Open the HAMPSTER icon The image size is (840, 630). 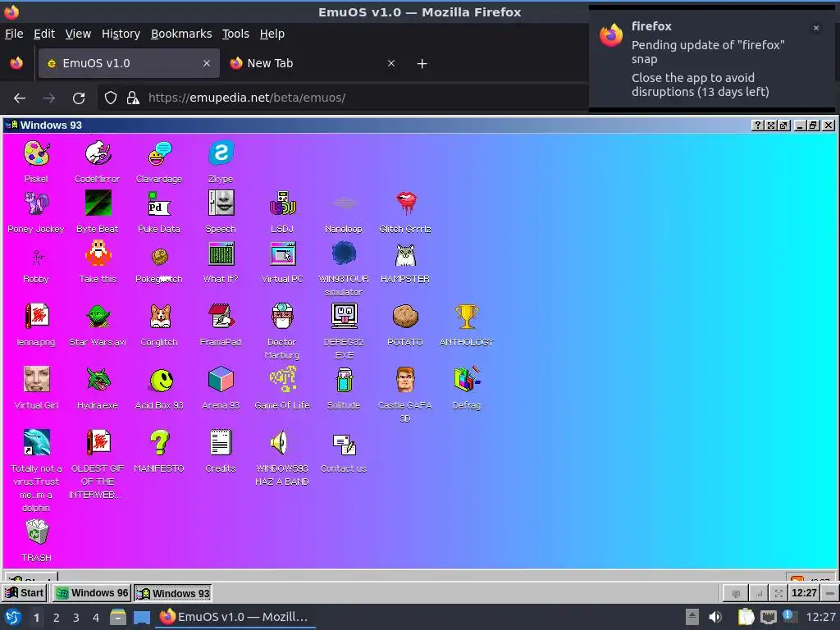click(x=405, y=254)
